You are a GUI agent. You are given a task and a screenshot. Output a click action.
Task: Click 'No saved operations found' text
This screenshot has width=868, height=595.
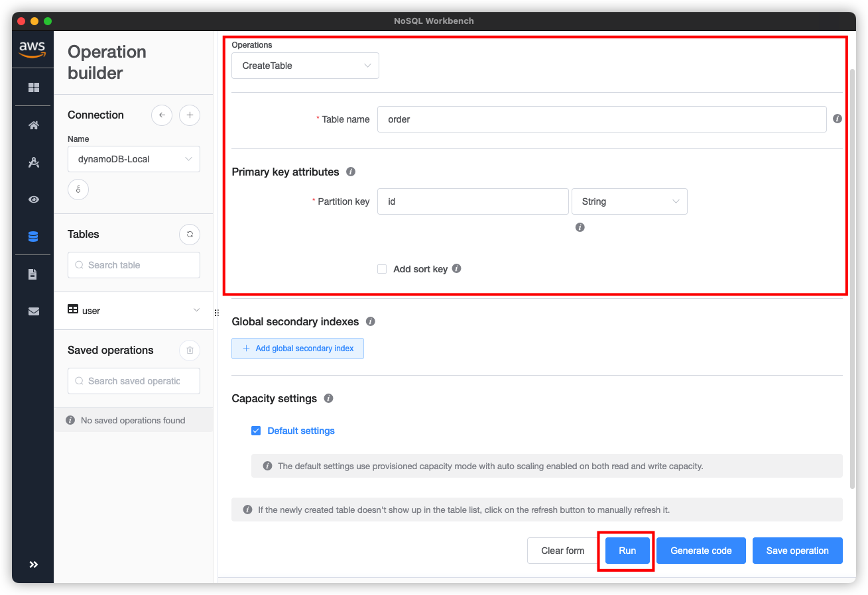(x=133, y=420)
